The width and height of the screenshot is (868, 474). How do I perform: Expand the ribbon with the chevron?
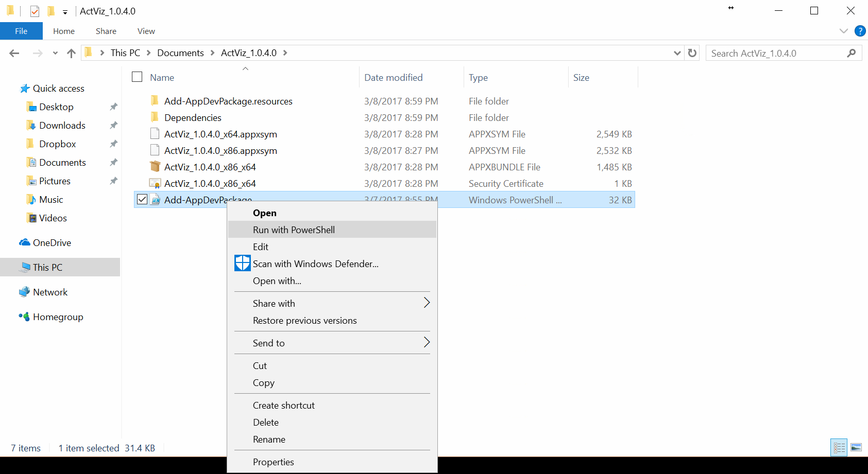pyautogui.click(x=844, y=31)
